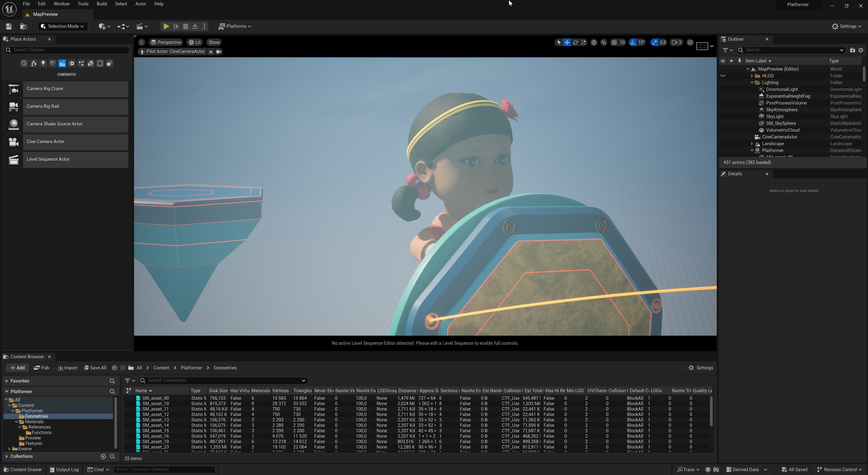Toggle rotation snapping angle icon
This screenshot has height=475, width=868.
pyautogui.click(x=633, y=43)
